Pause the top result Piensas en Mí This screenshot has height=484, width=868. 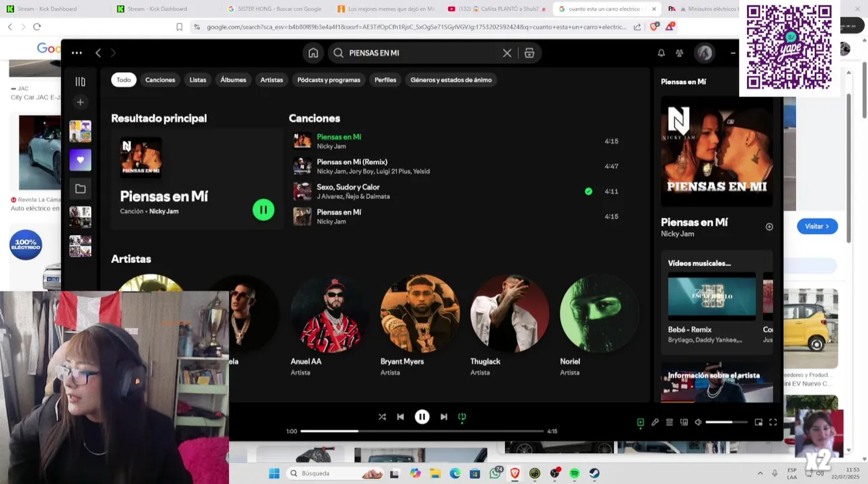[x=264, y=210]
